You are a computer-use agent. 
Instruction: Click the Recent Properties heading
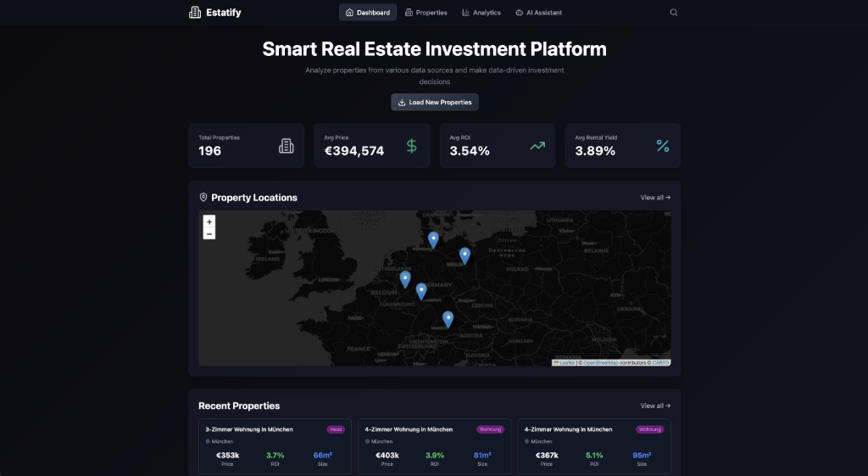tap(239, 406)
